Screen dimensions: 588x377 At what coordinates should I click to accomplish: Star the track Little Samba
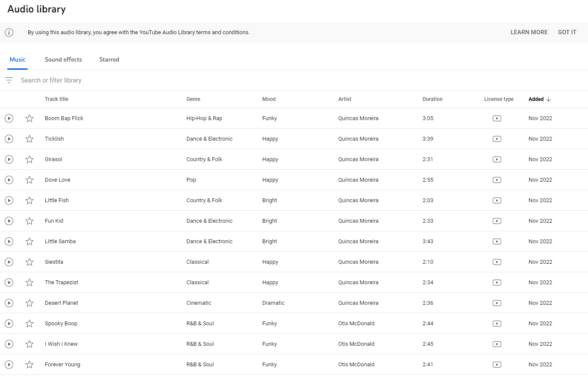29,241
